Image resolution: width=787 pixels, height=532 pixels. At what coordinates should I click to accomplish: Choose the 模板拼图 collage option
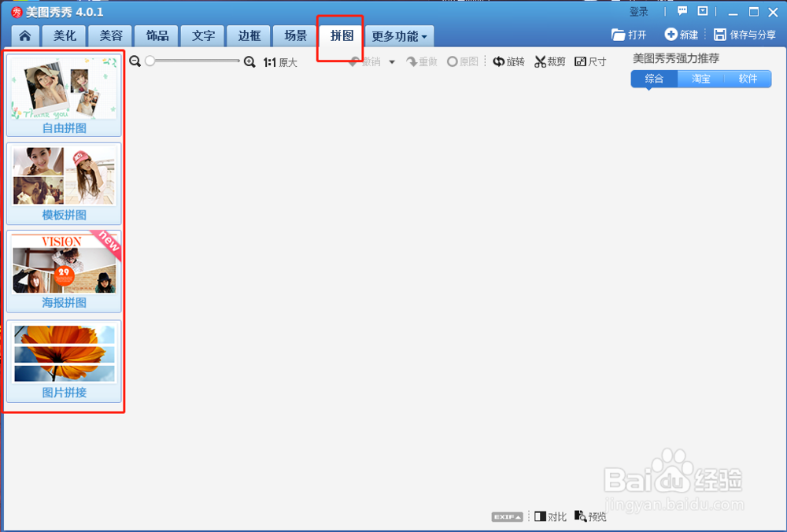(x=64, y=183)
